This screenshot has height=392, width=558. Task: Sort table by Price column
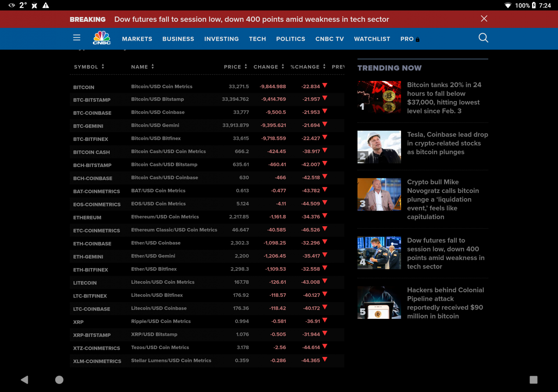pos(235,67)
